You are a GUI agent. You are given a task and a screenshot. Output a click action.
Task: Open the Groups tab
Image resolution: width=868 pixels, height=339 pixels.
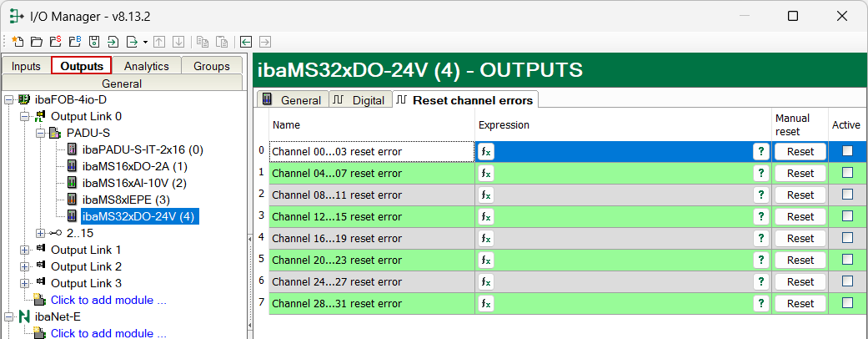(212, 66)
